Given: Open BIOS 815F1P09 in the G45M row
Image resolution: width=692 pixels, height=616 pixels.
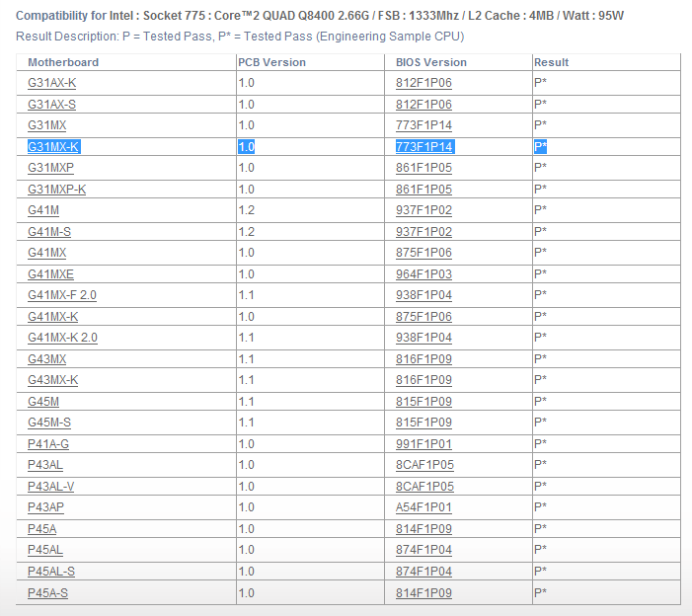Looking at the screenshot, I should (423, 401).
